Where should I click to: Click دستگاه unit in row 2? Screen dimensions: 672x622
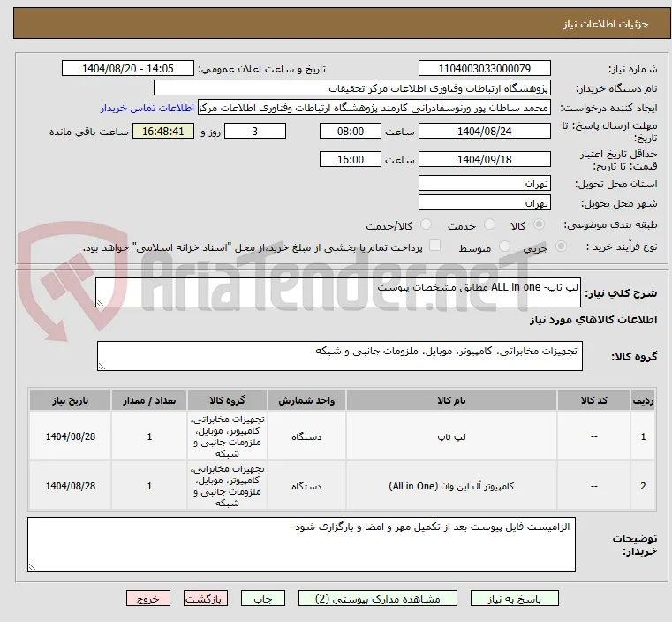coord(306,486)
